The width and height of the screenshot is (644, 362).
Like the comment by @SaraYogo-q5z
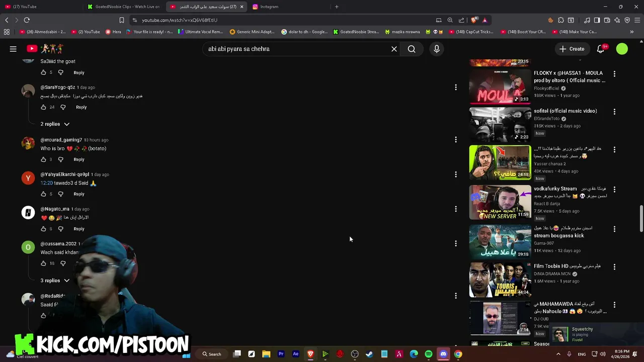point(43,107)
